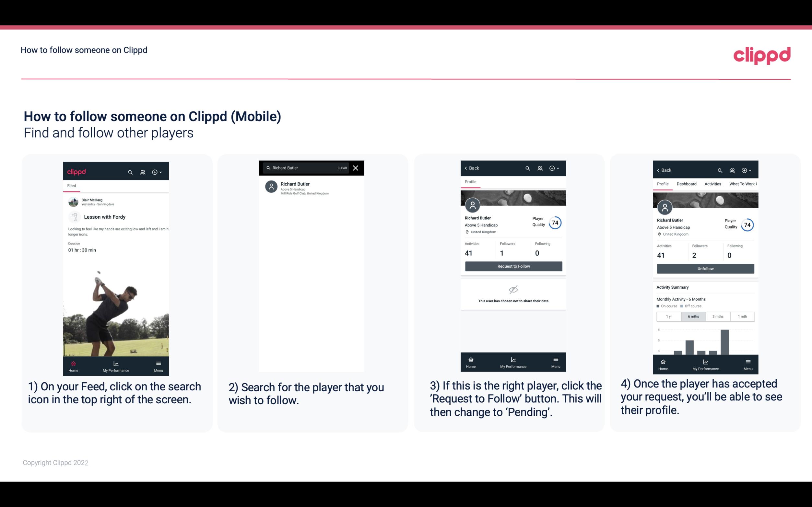Select the 1 month activity filter slider
The width and height of the screenshot is (812, 507).
coord(742,317)
